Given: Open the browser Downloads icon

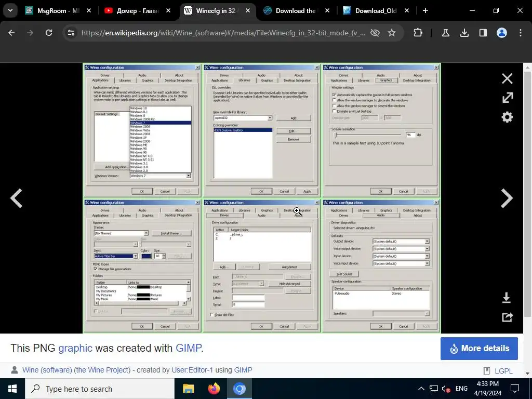Looking at the screenshot, I should coord(464,33).
